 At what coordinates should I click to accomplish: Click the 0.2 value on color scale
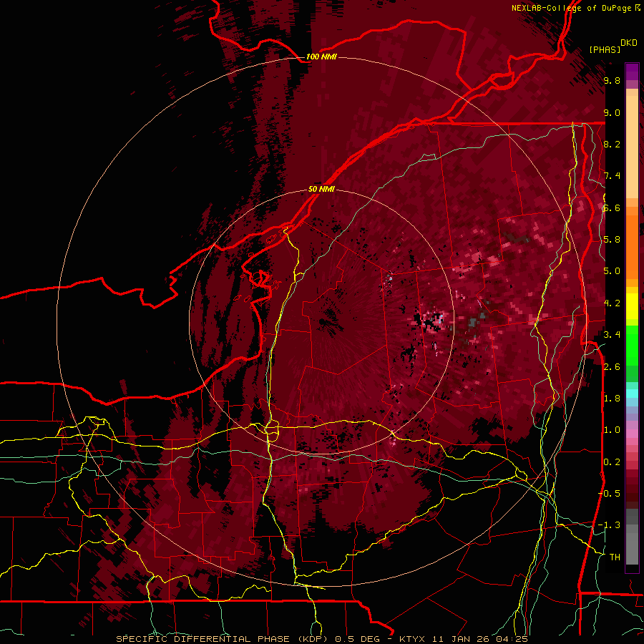click(612, 462)
